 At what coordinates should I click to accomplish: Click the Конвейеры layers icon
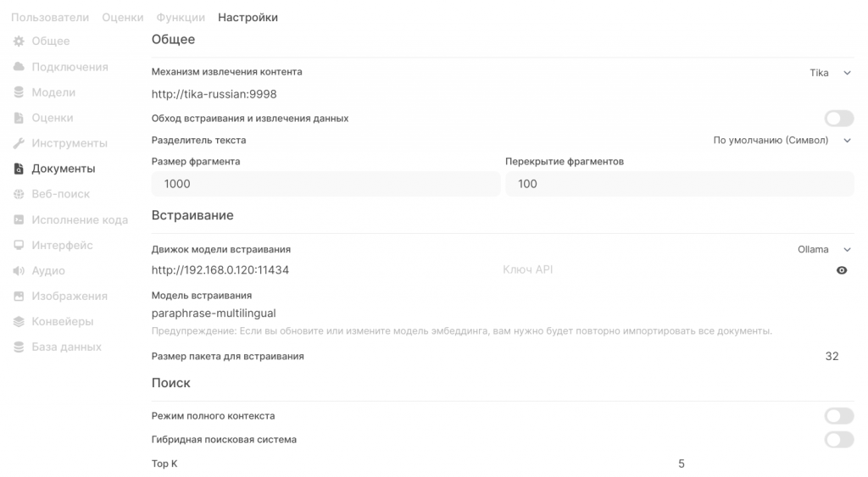coord(19,321)
